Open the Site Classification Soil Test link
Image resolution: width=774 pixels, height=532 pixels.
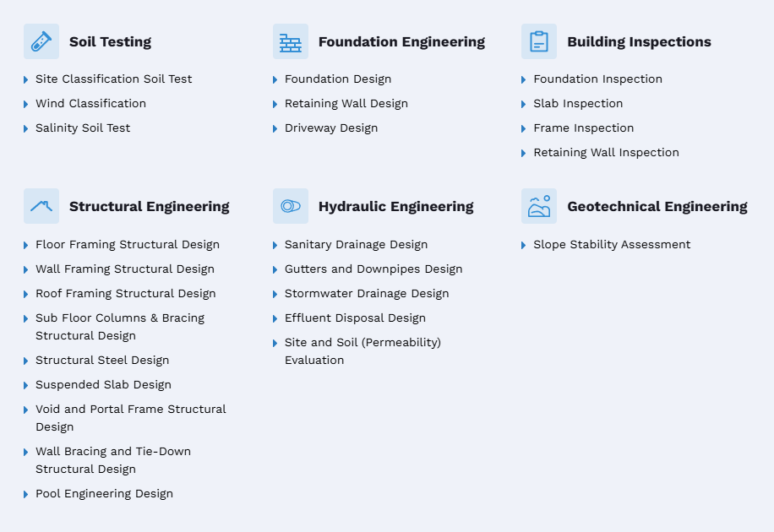pos(113,79)
